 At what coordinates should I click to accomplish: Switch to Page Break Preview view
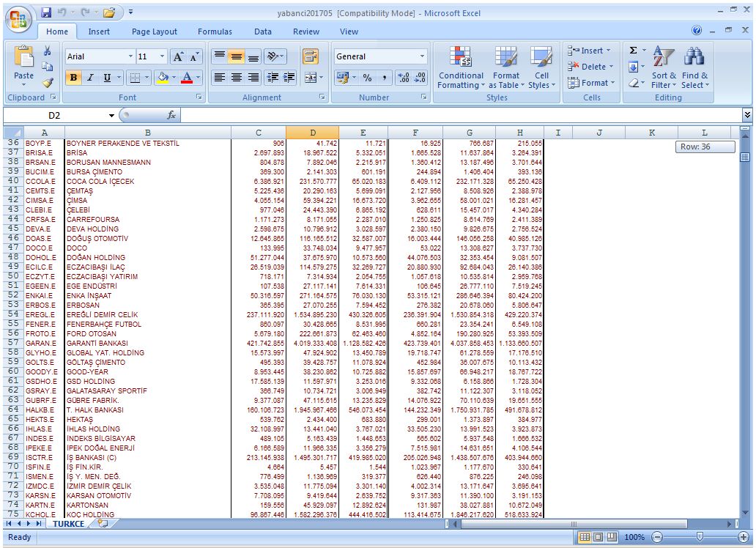coord(612,537)
